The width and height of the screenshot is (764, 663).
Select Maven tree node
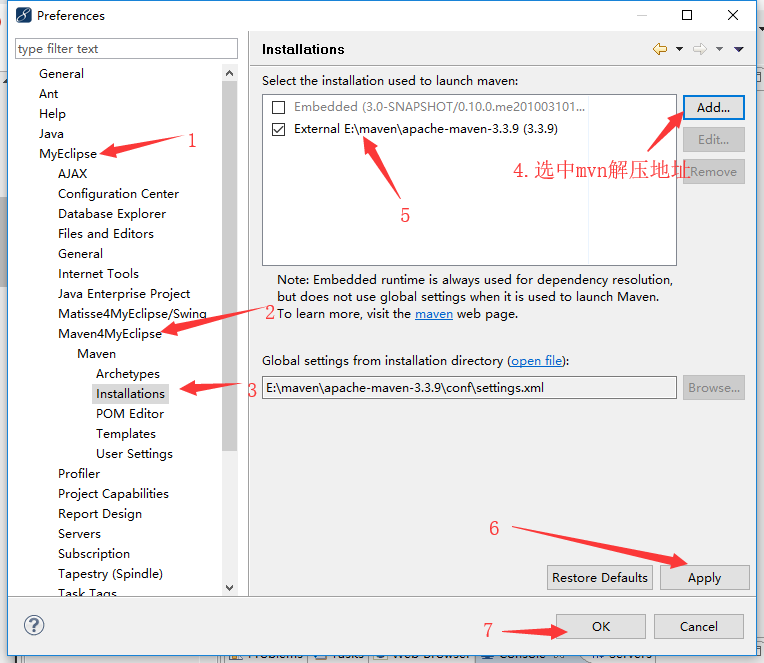tap(96, 354)
